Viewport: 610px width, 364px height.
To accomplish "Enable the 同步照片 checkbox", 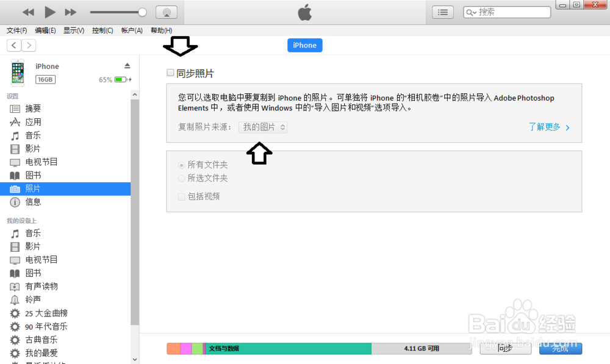I will [170, 73].
